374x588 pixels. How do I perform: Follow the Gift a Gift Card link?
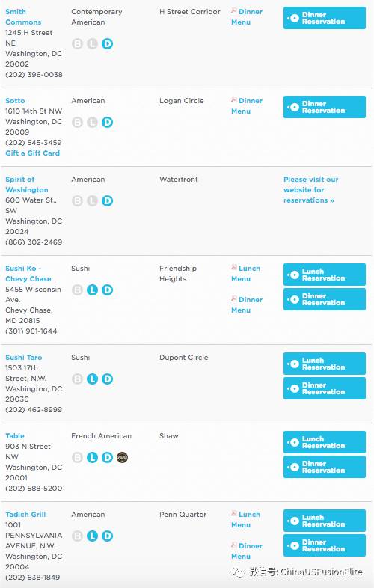coord(32,153)
